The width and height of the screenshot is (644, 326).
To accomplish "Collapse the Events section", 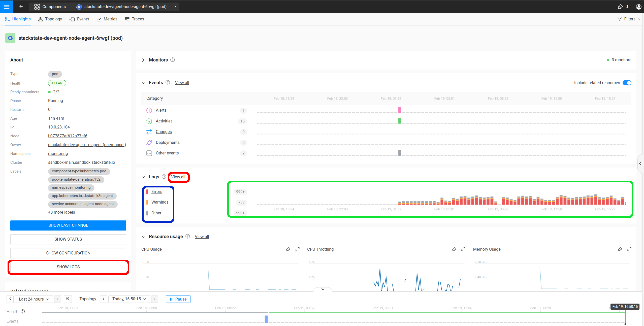I will point(143,83).
